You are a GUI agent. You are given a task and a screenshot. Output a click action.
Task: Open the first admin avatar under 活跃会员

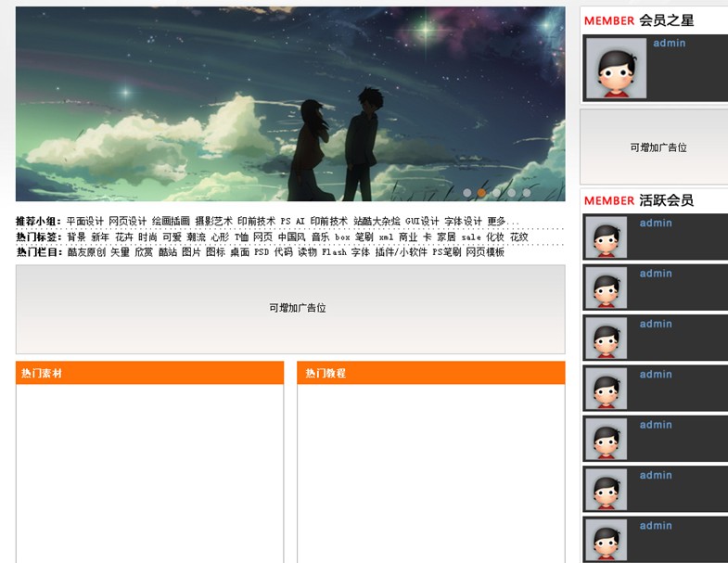coord(606,237)
